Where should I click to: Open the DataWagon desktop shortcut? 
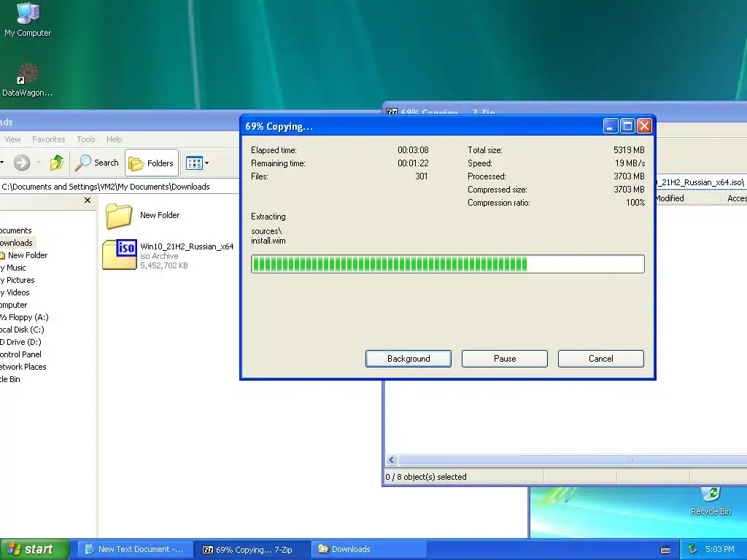[28, 79]
